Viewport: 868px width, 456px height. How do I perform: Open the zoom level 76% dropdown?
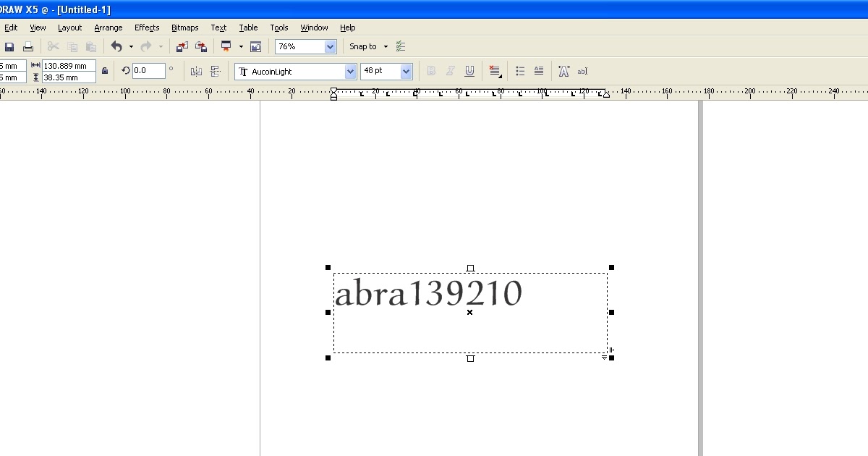(x=331, y=46)
